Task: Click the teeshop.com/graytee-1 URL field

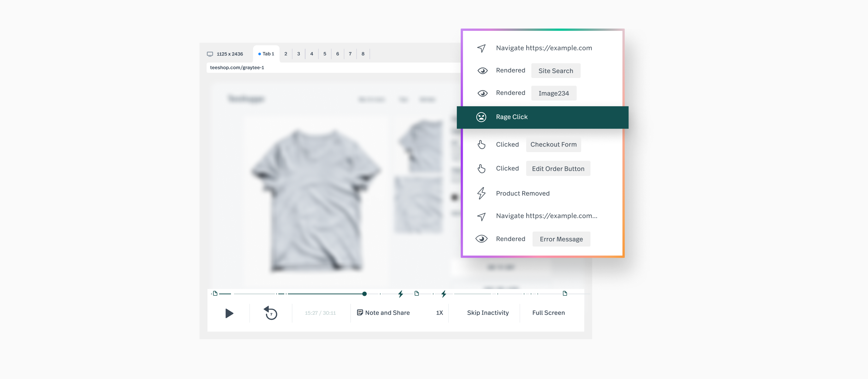Action: pos(334,68)
